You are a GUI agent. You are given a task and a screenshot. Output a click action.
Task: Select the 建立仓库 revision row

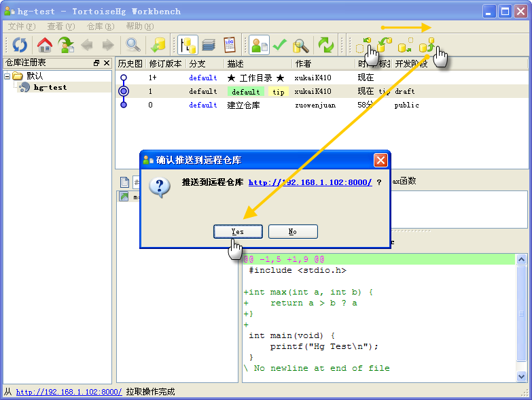pyautogui.click(x=321, y=105)
